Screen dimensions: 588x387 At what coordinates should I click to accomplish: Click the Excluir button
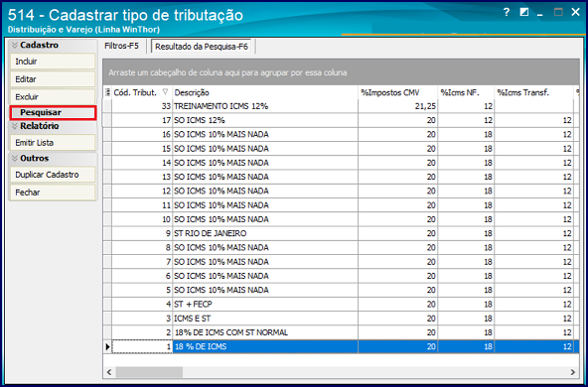(x=53, y=96)
